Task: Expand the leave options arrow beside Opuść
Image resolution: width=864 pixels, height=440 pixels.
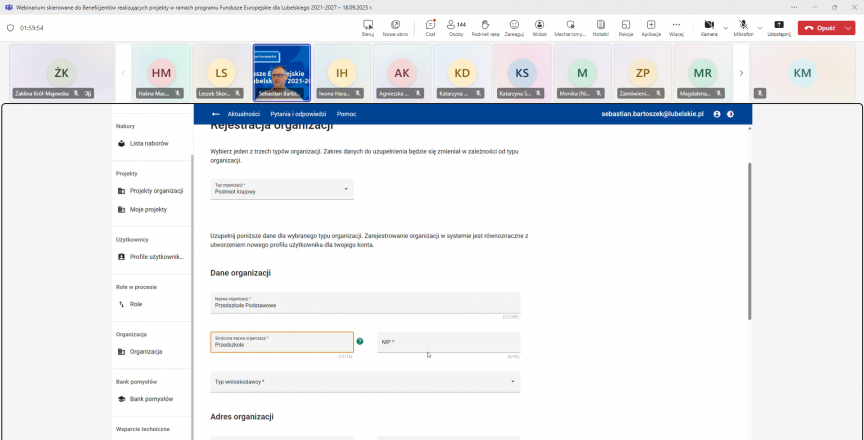Action: (849, 28)
